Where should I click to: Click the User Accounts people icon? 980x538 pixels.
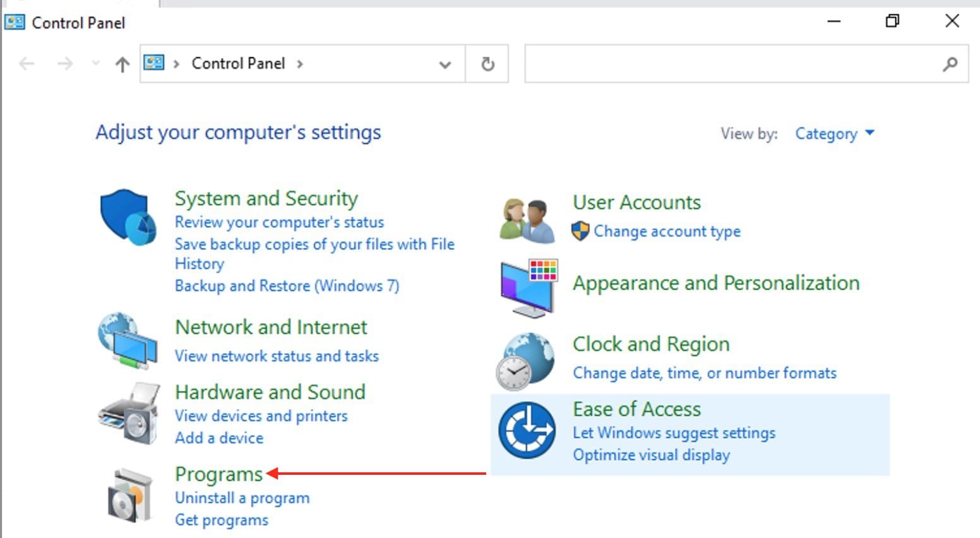click(x=527, y=220)
